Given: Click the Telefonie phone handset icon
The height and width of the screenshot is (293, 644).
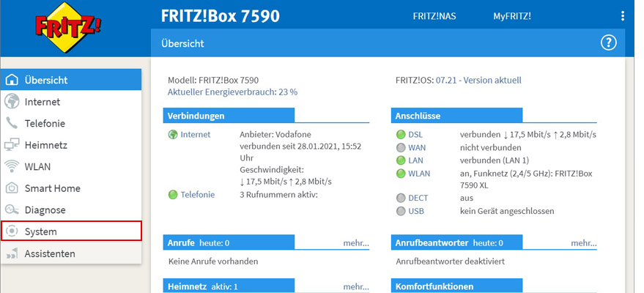Looking at the screenshot, I should tap(12, 123).
